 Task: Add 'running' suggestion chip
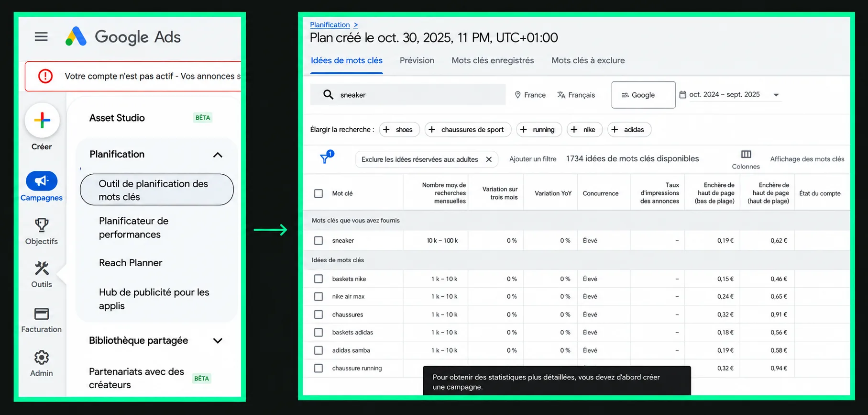(x=539, y=130)
